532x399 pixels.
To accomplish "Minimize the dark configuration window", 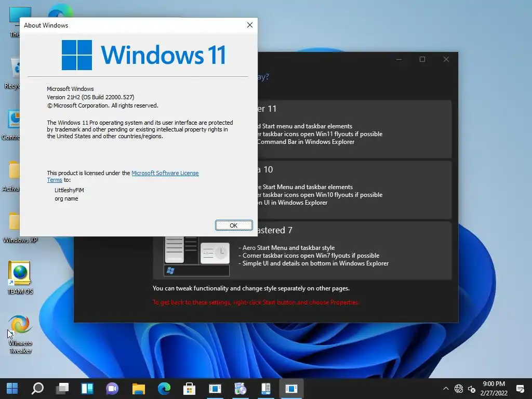I will 399,59.
